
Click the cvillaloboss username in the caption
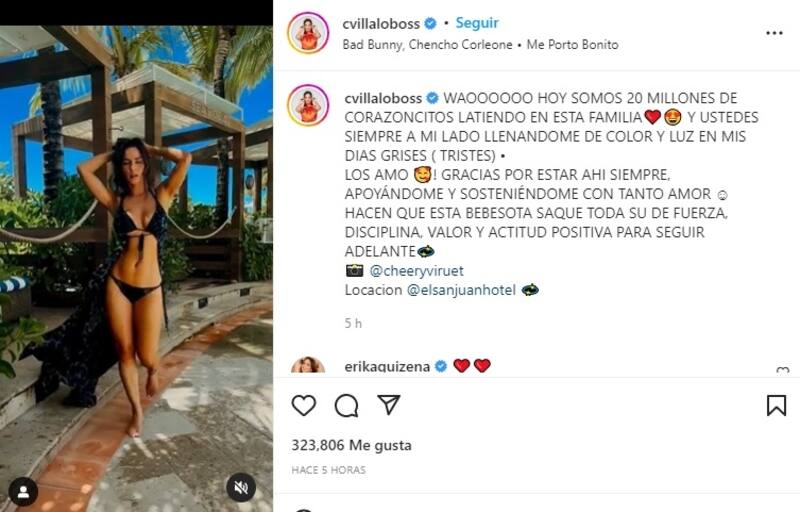point(383,98)
